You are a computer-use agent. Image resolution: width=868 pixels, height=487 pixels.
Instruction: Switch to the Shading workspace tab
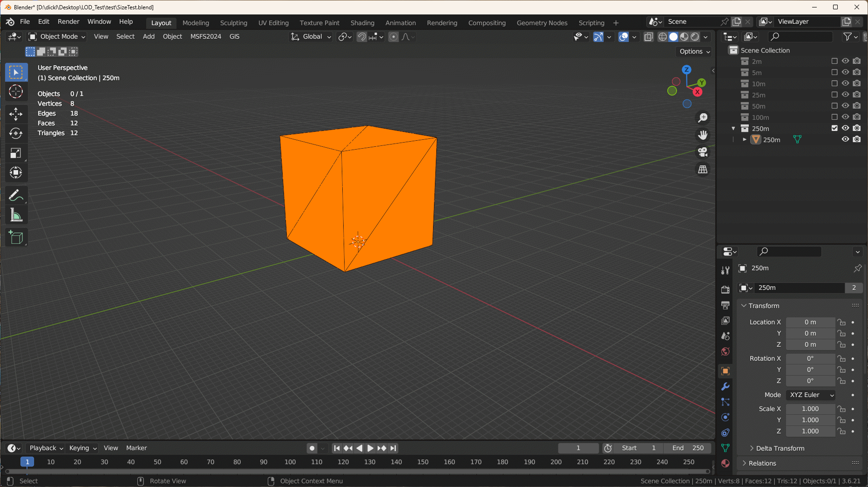point(362,23)
